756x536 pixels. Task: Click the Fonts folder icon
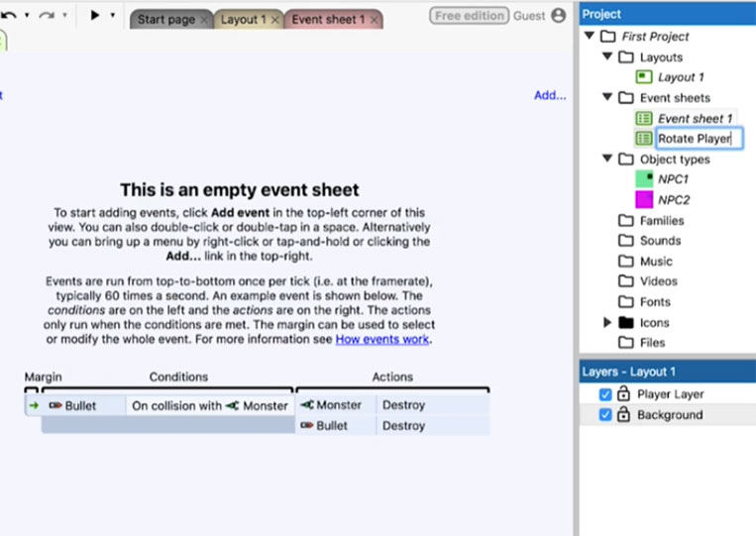(626, 301)
